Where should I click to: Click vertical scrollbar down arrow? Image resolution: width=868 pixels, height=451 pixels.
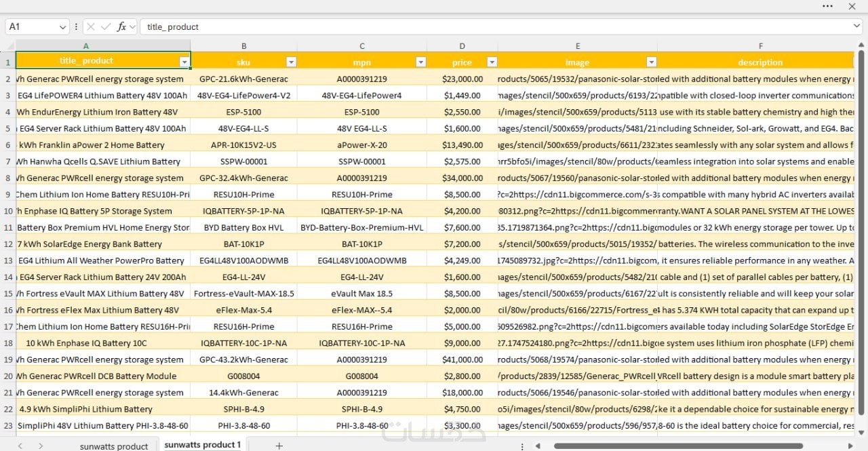862,431
